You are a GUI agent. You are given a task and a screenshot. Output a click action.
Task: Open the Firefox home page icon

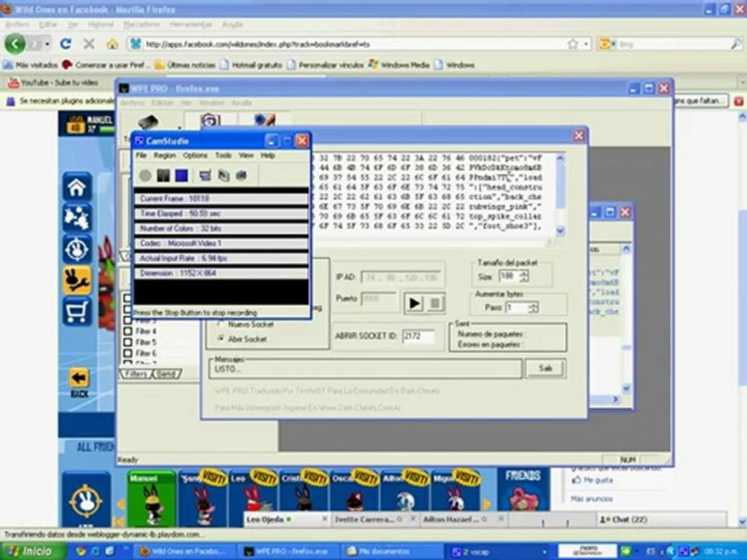pyautogui.click(x=112, y=44)
